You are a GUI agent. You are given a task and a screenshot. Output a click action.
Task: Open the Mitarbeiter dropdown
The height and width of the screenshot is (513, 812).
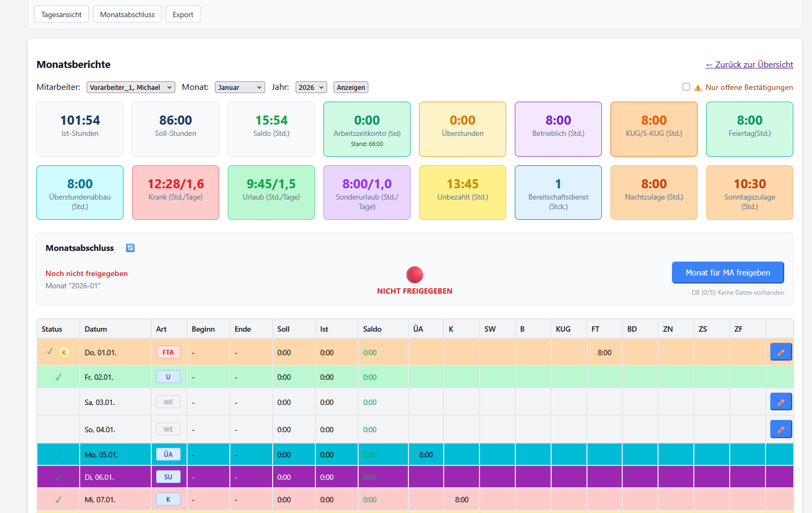(x=131, y=87)
